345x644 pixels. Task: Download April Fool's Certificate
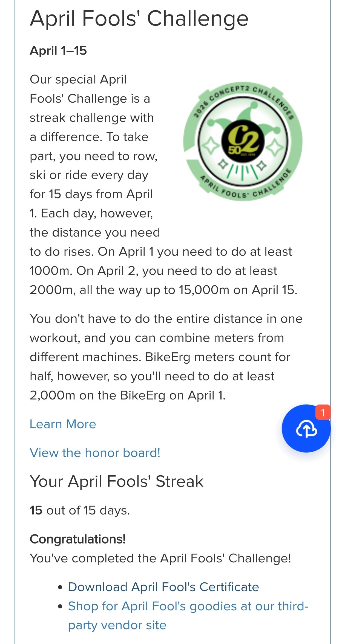pos(163,587)
